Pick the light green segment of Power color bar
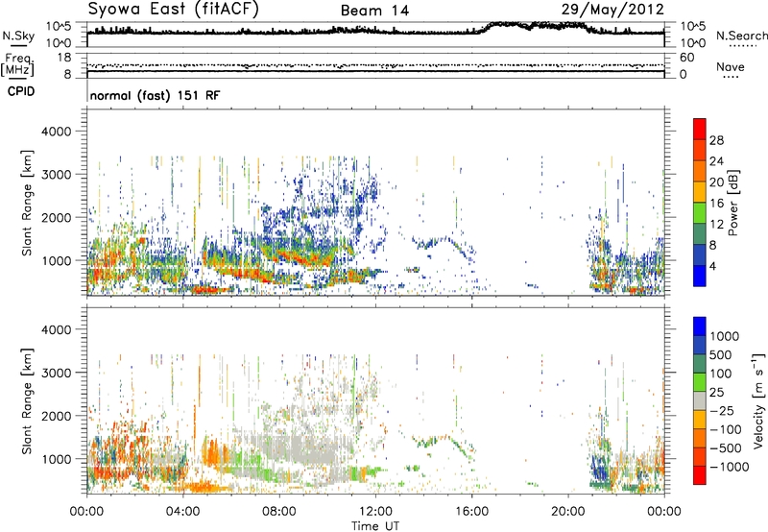The image size is (768, 532). pyautogui.click(x=700, y=213)
